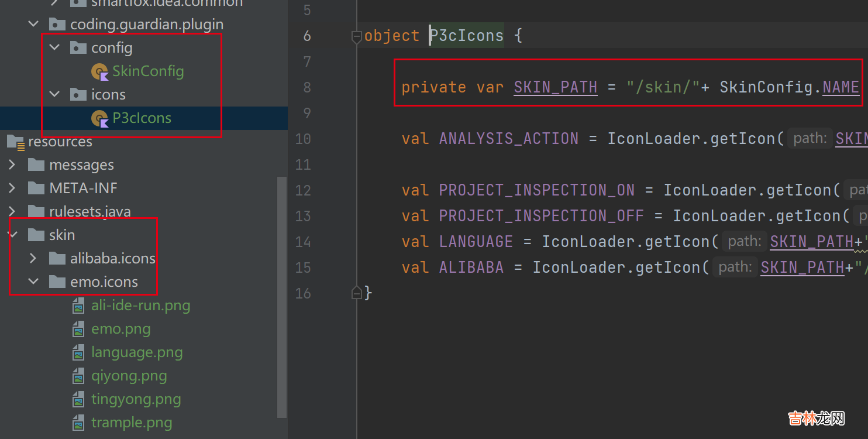Viewport: 868px width, 439px height.
Task: Expand the alibaba.icons folder
Action: pyautogui.click(x=33, y=258)
